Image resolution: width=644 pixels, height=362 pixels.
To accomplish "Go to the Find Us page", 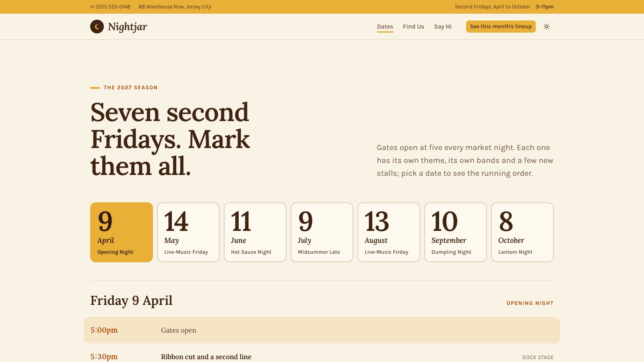I will tap(413, 27).
